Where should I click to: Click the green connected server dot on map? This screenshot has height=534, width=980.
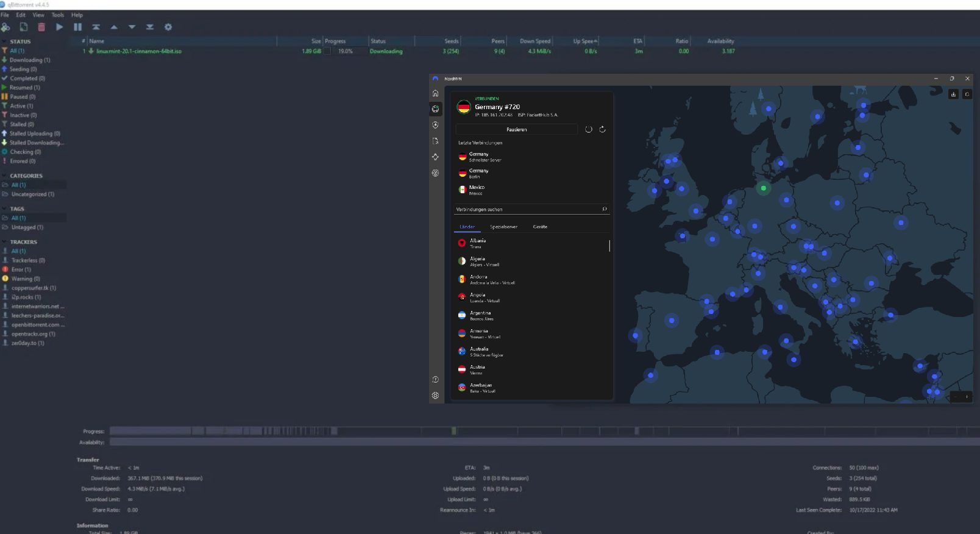[x=763, y=188]
